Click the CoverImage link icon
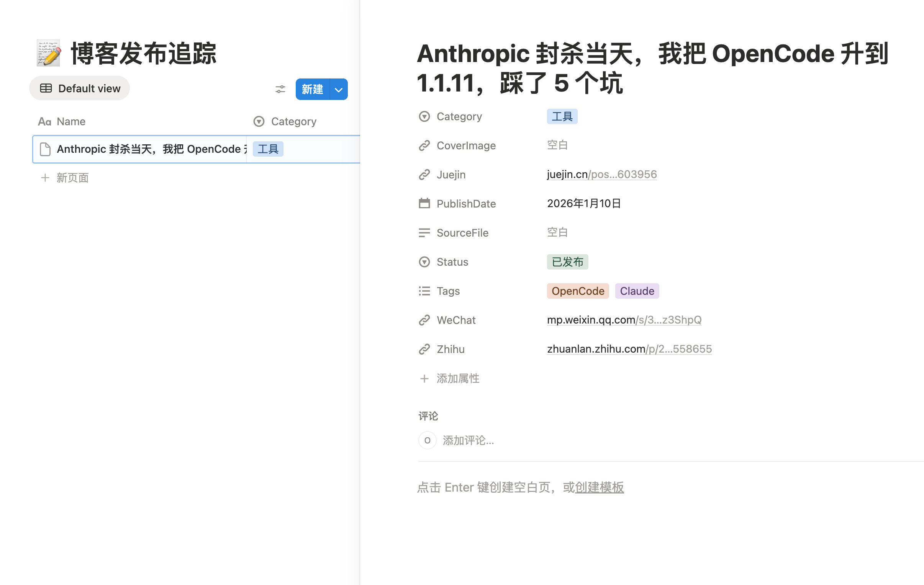Screen dimensions: 924x585 click(424, 145)
